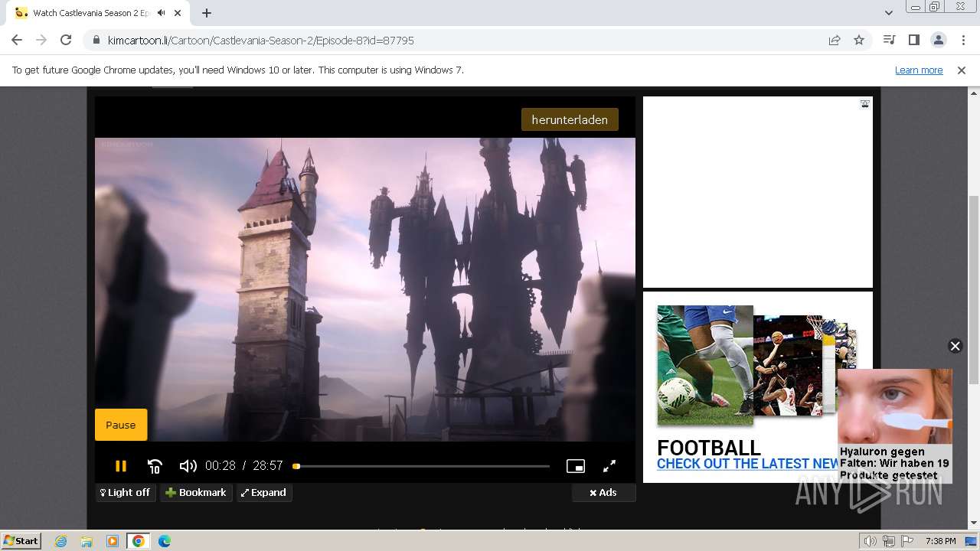
Task: Open the tab search dropdown arrow
Action: point(888,13)
